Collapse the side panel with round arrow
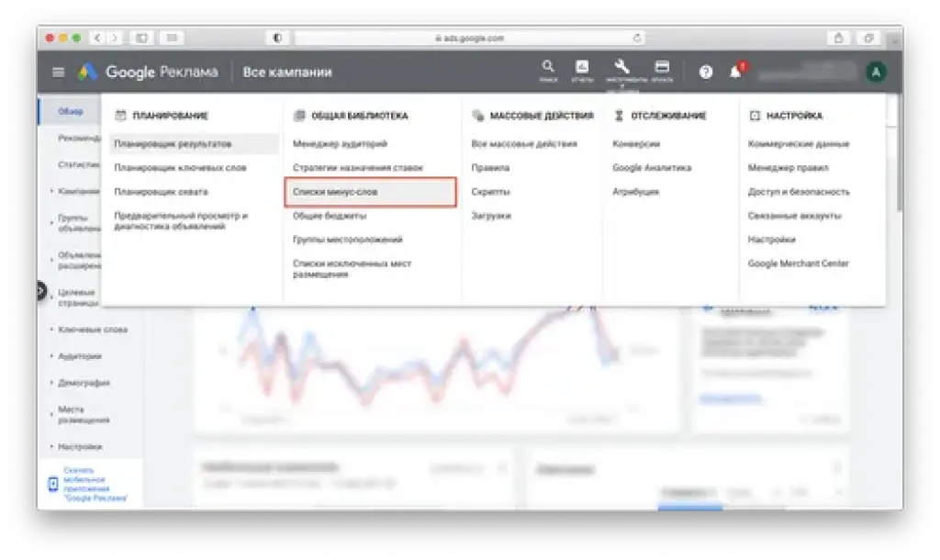 [40, 291]
